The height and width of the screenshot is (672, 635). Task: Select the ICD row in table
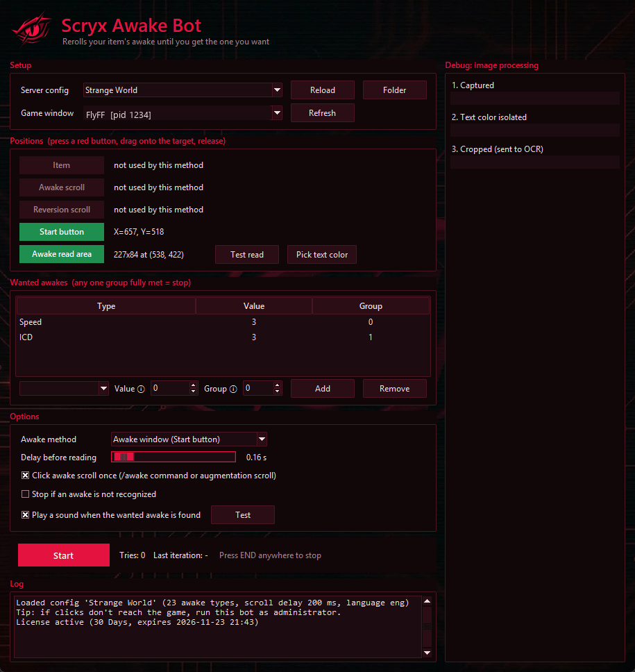(x=223, y=337)
